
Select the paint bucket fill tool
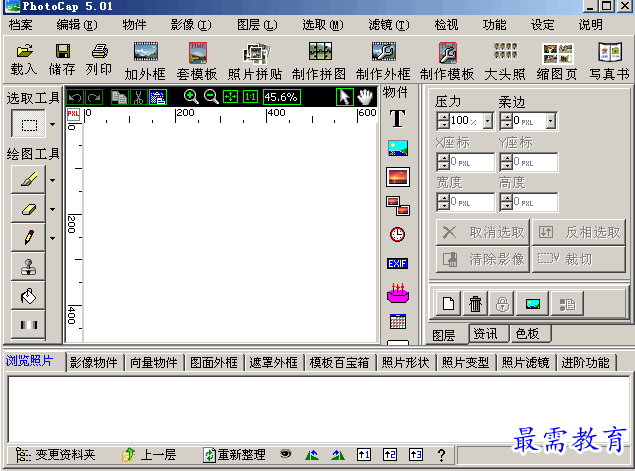(28, 296)
